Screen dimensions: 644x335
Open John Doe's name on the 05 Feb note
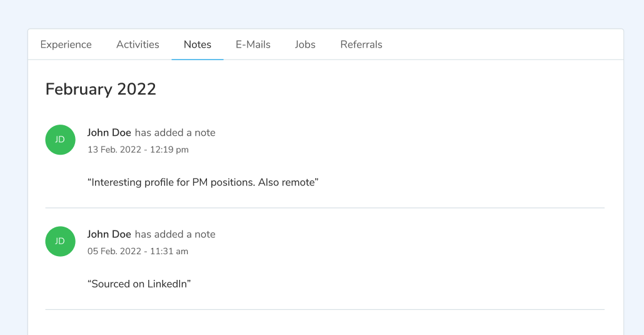[x=109, y=234]
